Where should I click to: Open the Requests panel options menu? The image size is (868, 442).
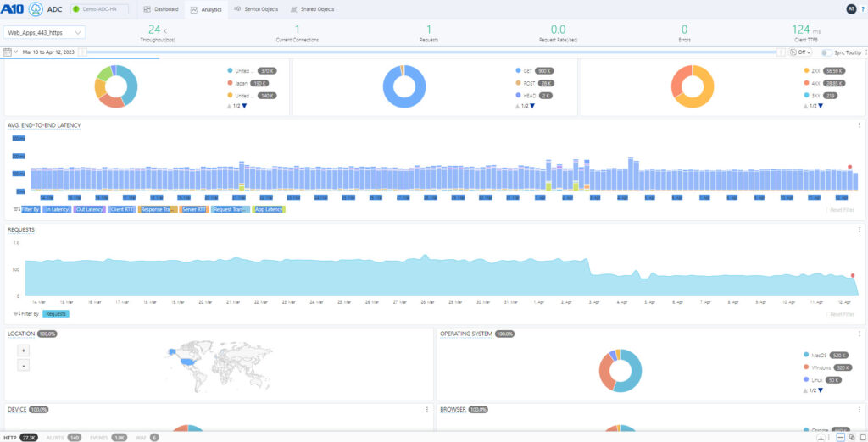860,229
